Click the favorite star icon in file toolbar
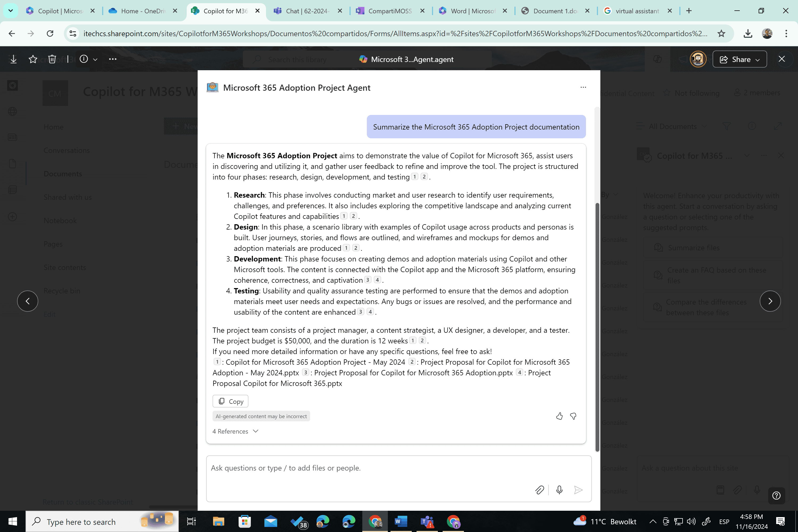The image size is (798, 532). click(33, 59)
